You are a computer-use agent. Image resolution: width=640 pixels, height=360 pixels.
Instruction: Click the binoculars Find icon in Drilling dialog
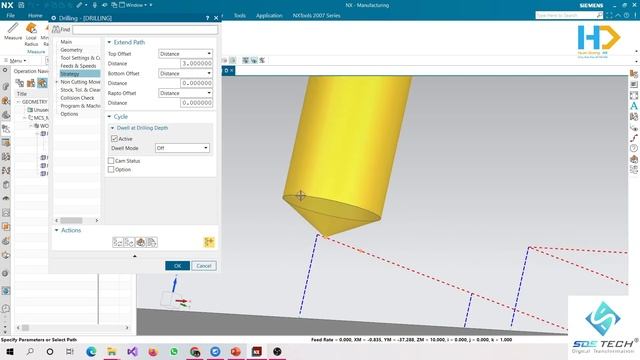pyautogui.click(x=56, y=29)
